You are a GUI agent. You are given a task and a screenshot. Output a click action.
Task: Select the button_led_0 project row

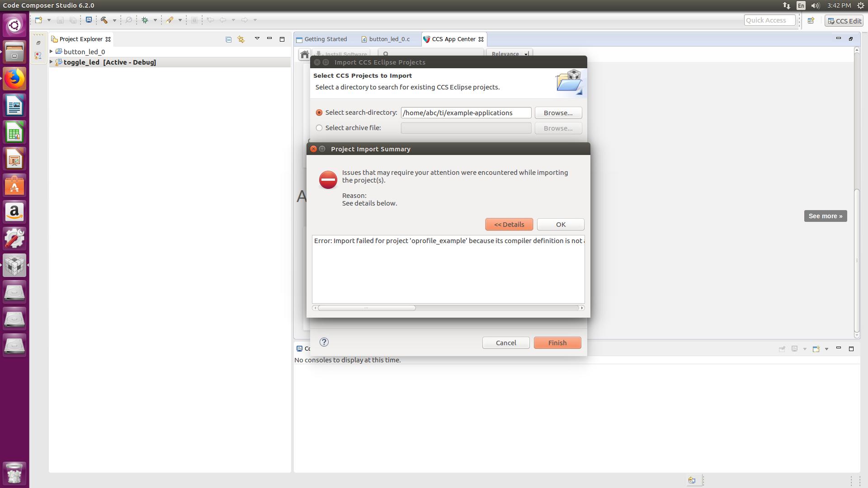(170, 52)
